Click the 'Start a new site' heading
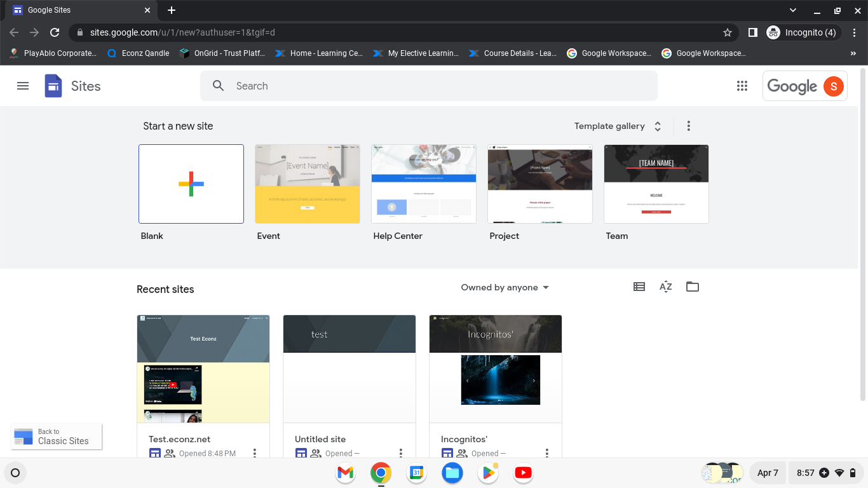The height and width of the screenshot is (488, 868). pyautogui.click(x=178, y=126)
